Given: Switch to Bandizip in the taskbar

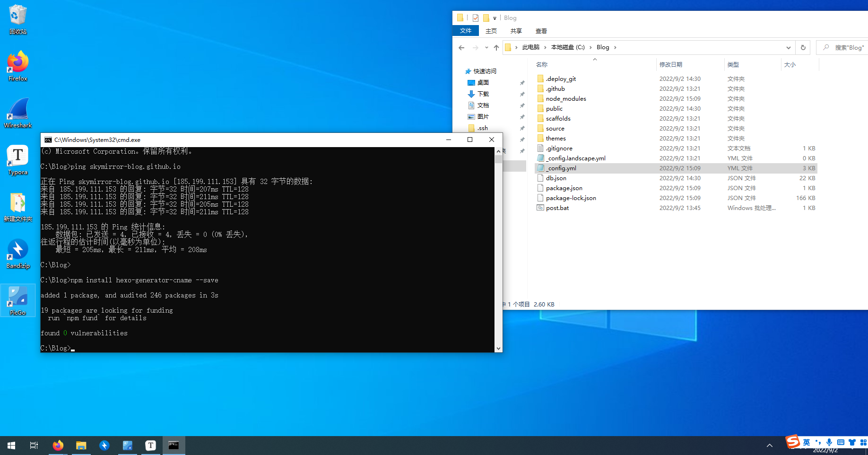Looking at the screenshot, I should tap(104, 446).
